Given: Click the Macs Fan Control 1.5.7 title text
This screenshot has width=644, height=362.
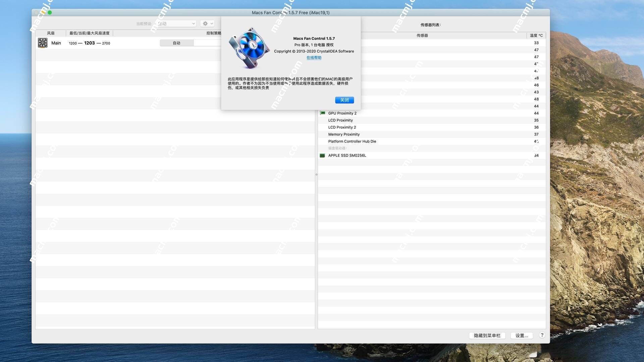Looking at the screenshot, I should (314, 39).
